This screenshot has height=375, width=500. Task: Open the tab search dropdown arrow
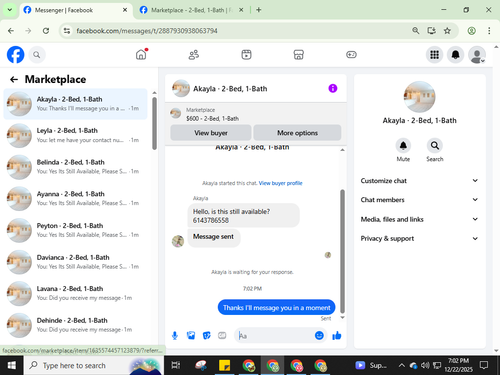pyautogui.click(x=10, y=10)
